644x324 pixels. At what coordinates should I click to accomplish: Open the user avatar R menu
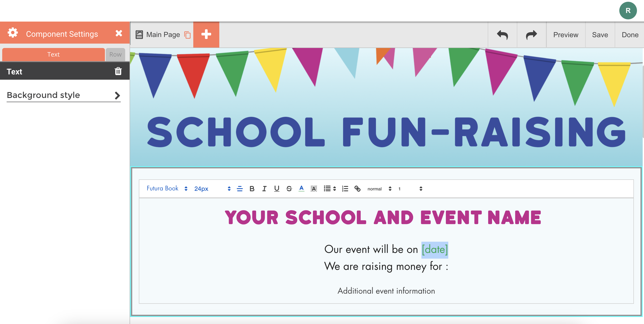click(x=628, y=11)
